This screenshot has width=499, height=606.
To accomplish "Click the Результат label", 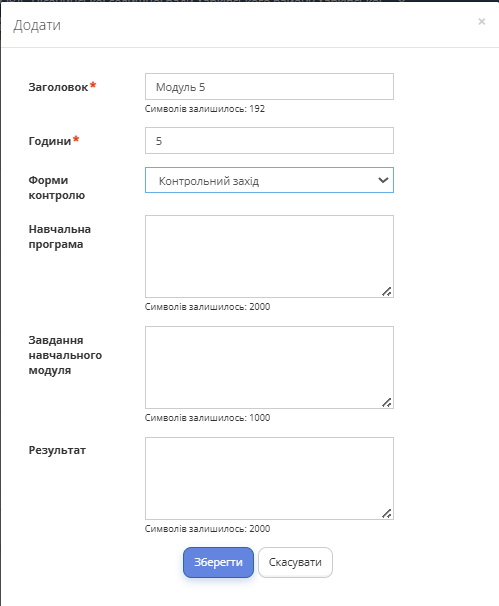I will (57, 450).
